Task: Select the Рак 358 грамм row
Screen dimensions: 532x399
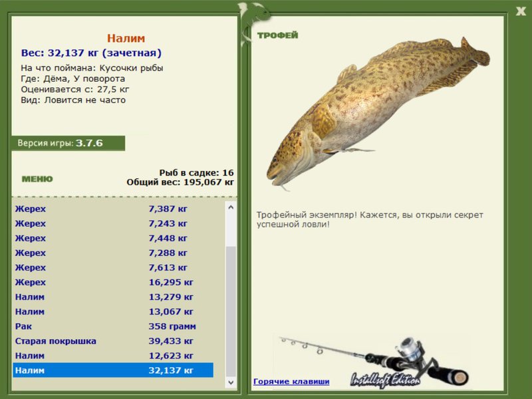Action: pos(113,327)
